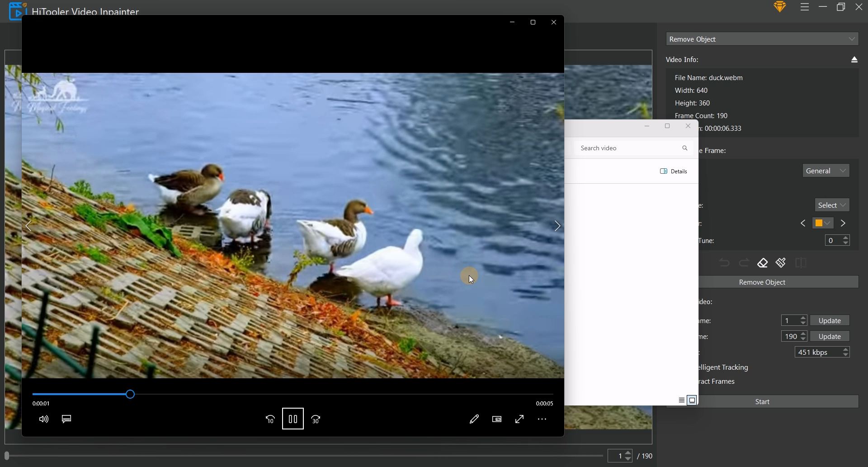Open the hamburger menu in the title bar

click(804, 7)
